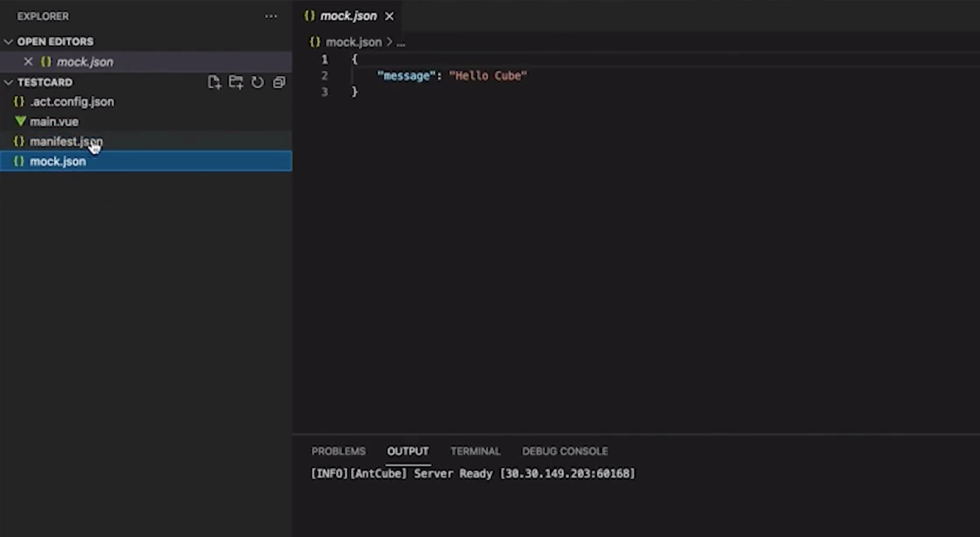Collapse the TESTCARD folder section

8,83
